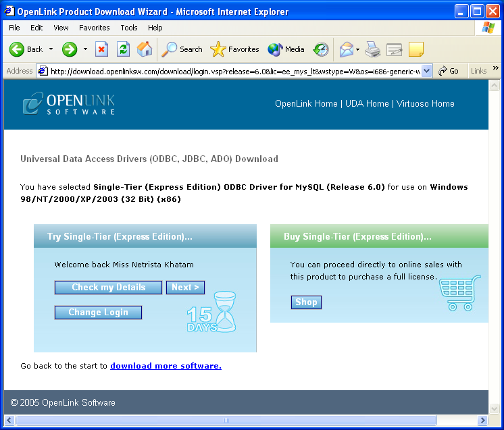Click the 15 days hourglass graphic
Viewport: 504px width, 430px height.
212,311
